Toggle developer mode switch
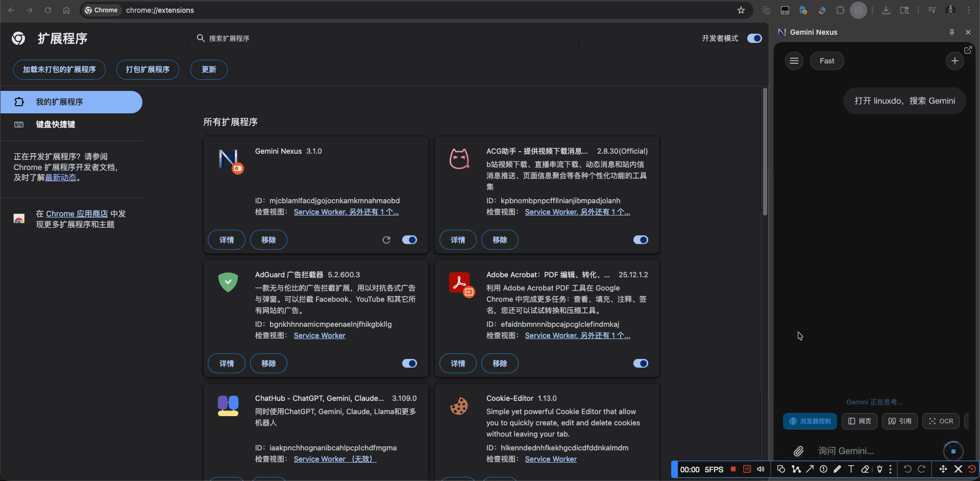This screenshot has height=481, width=980. [754, 38]
